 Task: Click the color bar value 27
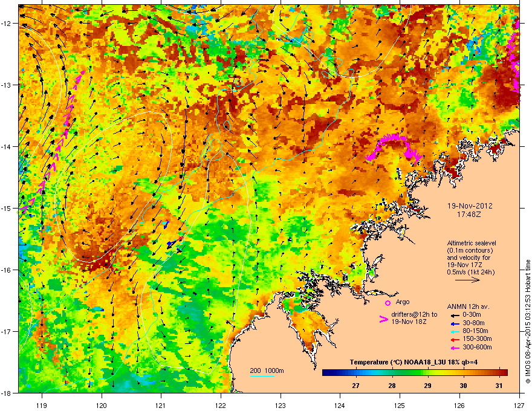coord(355,386)
